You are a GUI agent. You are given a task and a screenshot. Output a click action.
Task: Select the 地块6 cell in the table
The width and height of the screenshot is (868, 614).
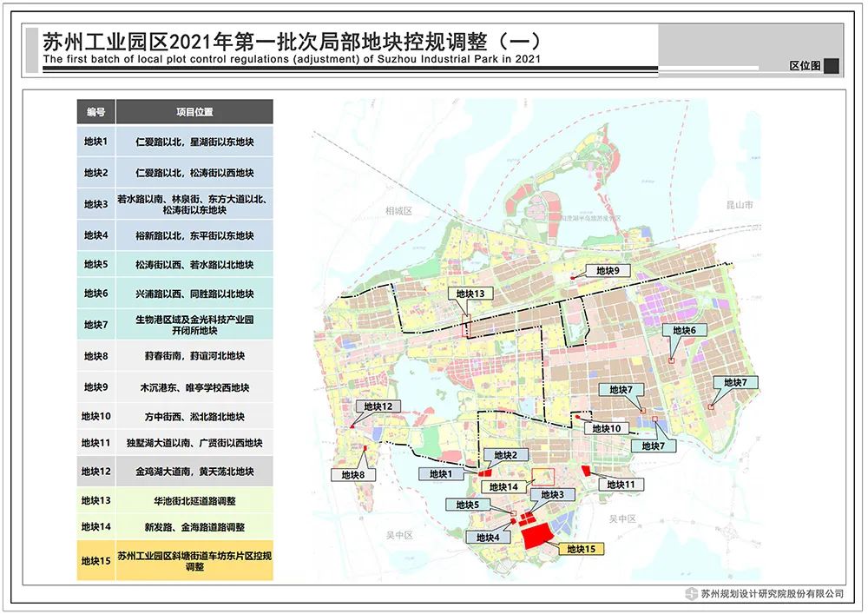point(95,294)
